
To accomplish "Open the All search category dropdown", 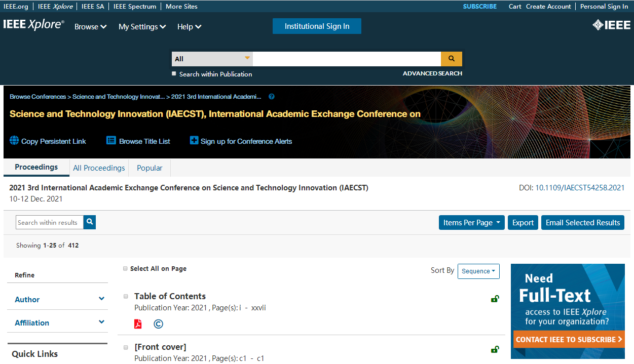I will [x=212, y=59].
